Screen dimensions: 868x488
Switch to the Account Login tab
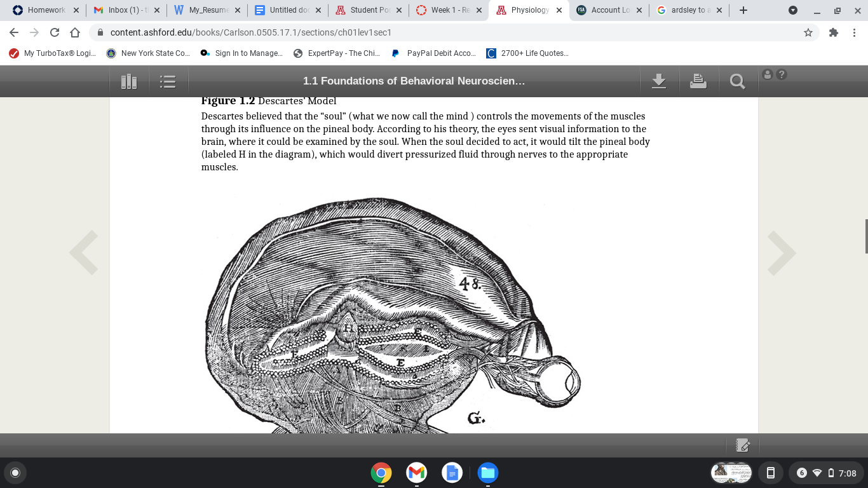[x=609, y=10]
